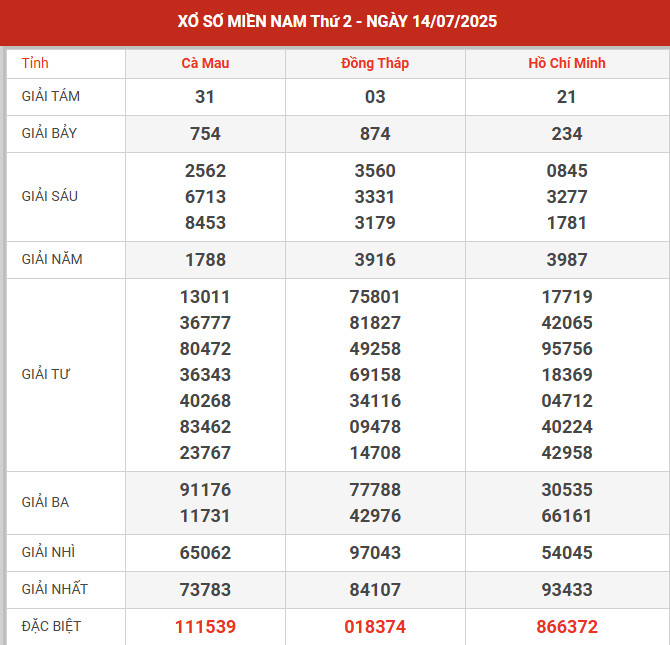
Task: Click giải ba number 42976
Action: [375, 516]
